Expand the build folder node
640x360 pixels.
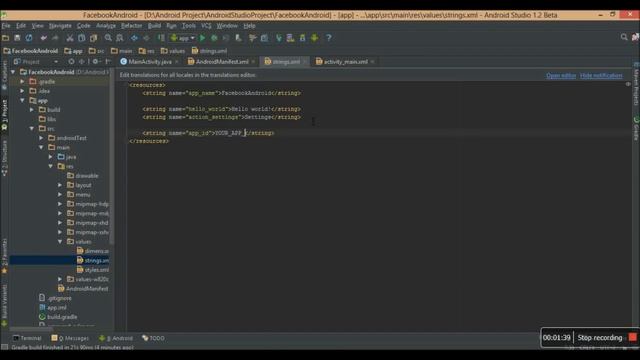click(32, 110)
